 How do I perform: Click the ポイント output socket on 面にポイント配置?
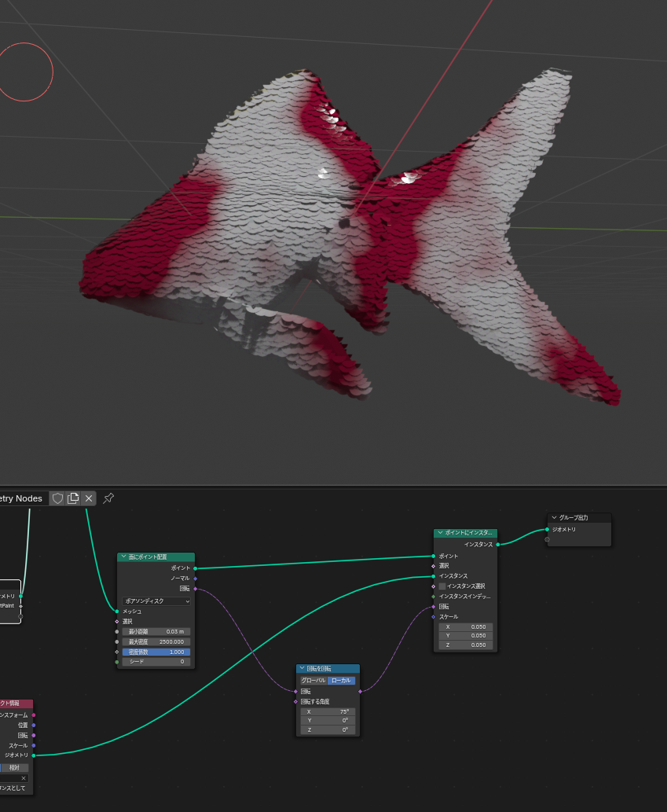click(195, 568)
